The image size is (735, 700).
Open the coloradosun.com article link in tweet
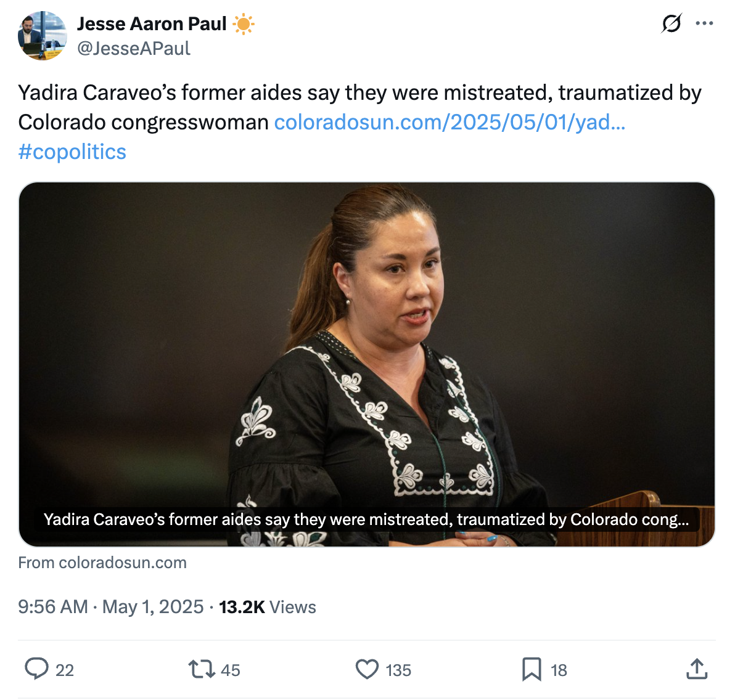pyautogui.click(x=450, y=122)
